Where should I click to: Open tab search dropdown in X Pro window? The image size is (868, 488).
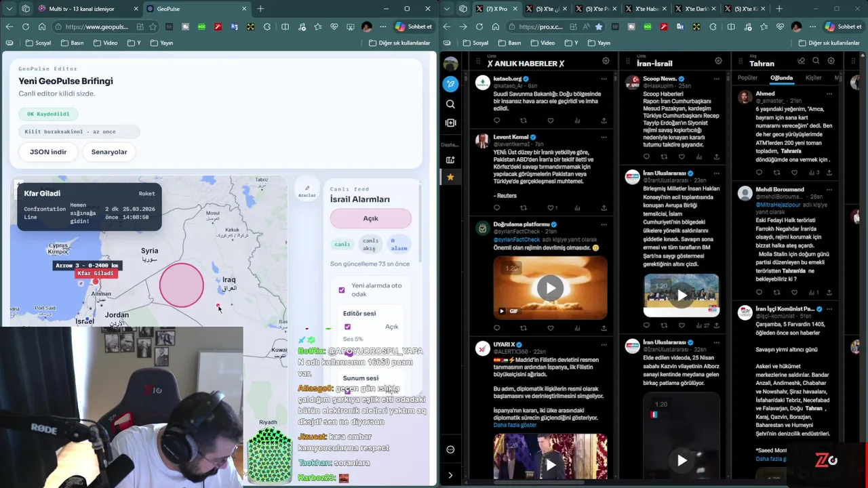coord(446,9)
